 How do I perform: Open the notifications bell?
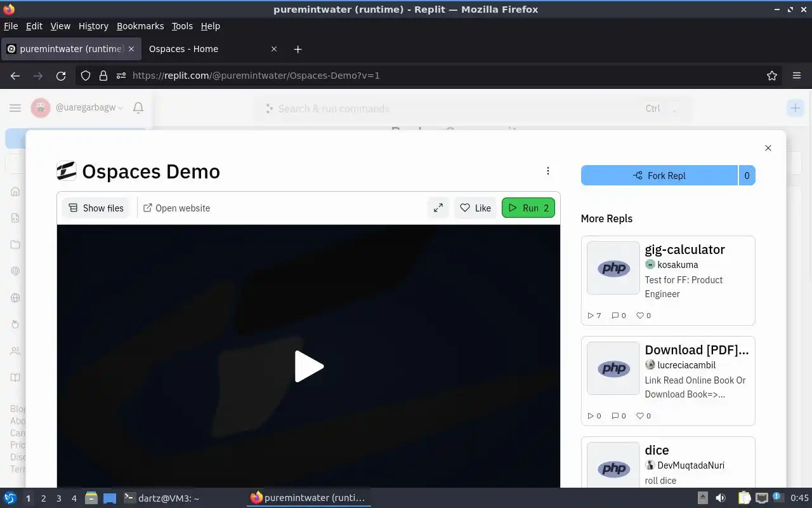pos(138,108)
